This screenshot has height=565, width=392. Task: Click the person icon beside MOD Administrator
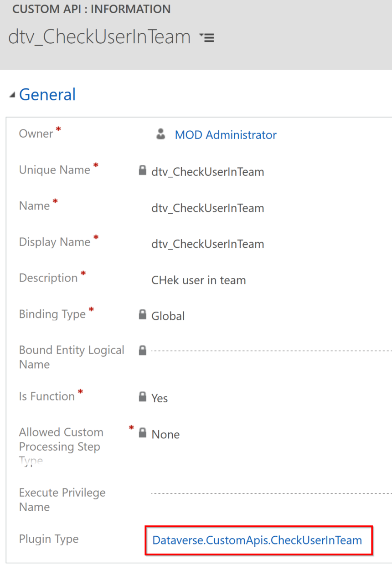point(161,134)
